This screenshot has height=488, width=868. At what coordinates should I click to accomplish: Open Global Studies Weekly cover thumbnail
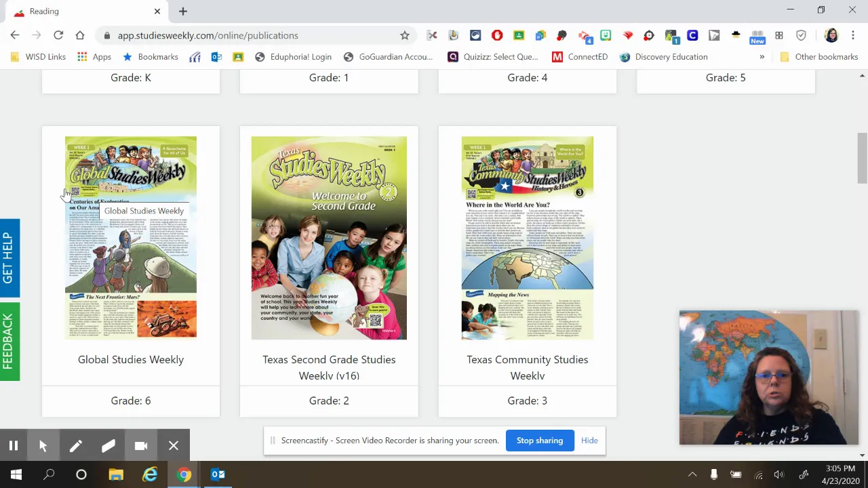point(131,237)
